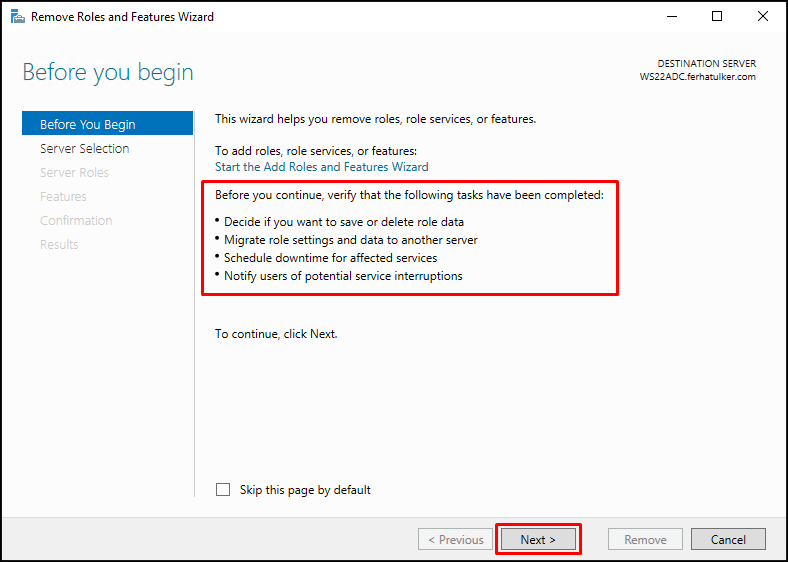Image resolution: width=788 pixels, height=562 pixels.
Task: Close the wizard with the X button
Action: (x=762, y=17)
